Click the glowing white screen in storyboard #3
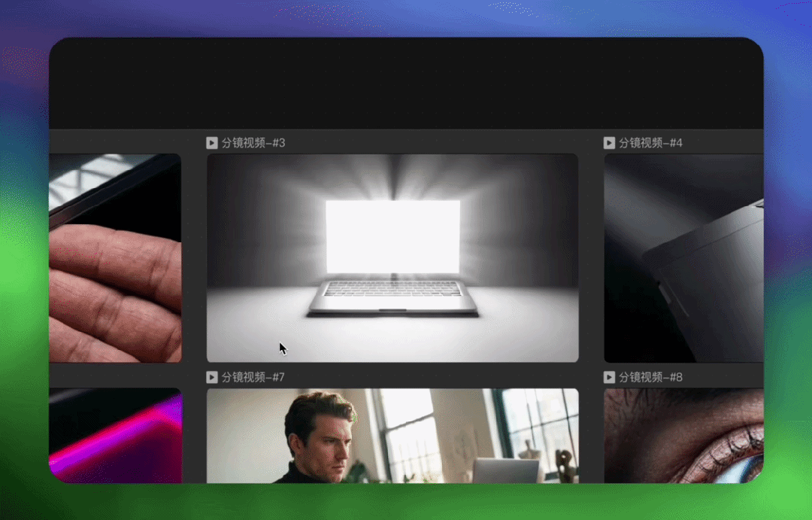 point(392,236)
